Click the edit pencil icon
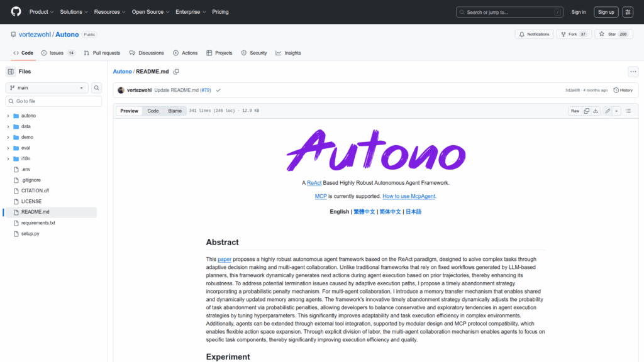 608,111
